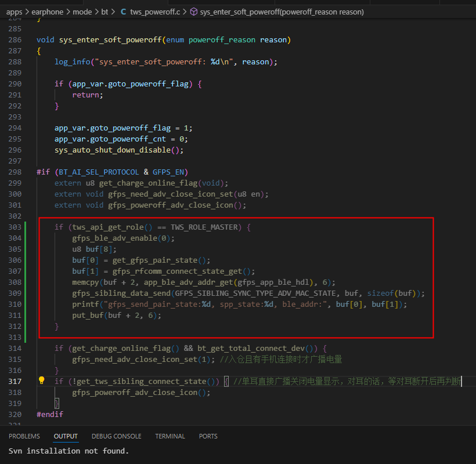
Task: Click line number 286 in the gutter
Action: 15,39
